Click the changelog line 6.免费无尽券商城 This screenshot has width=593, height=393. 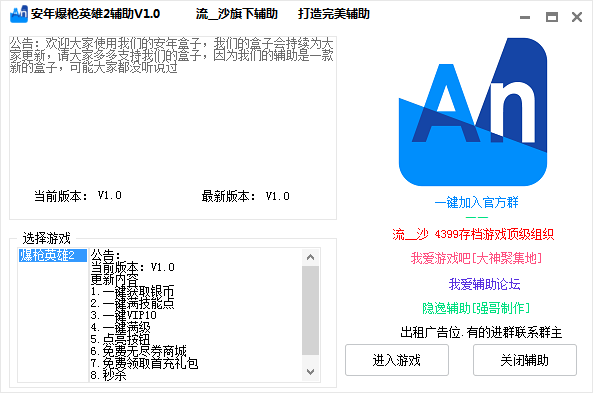coord(138,351)
